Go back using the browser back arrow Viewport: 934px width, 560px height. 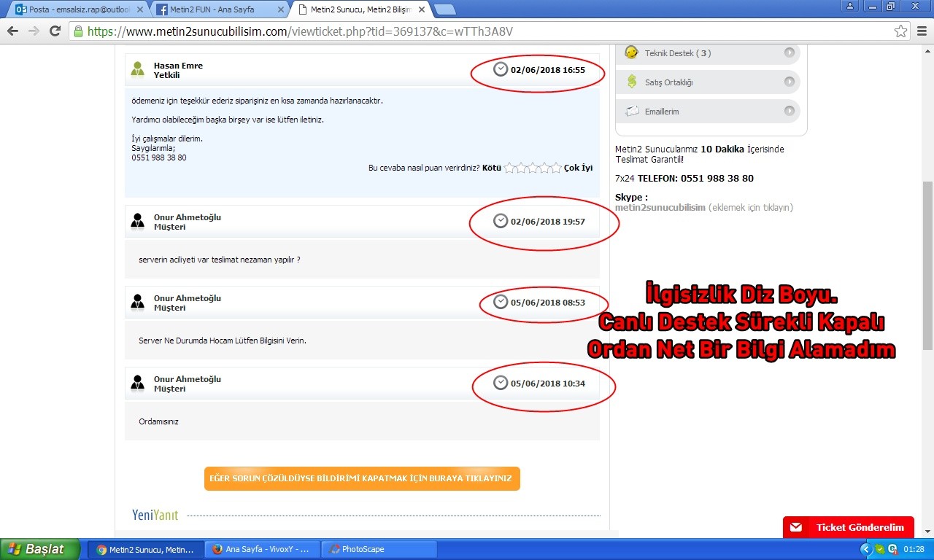click(12, 31)
